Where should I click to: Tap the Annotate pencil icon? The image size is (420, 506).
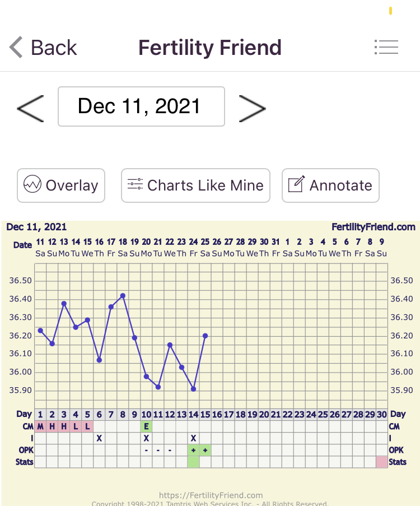click(296, 184)
